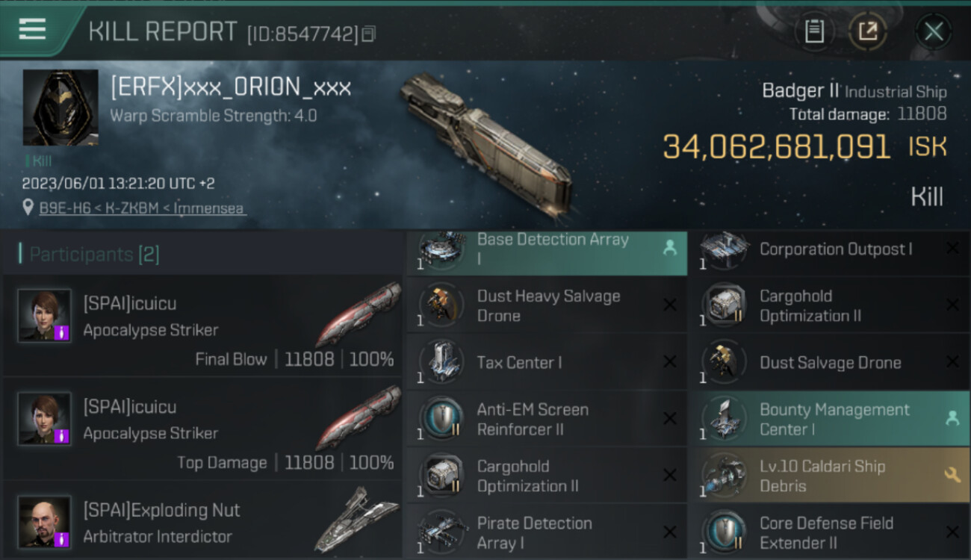Select the Tax Center I entry

tap(547, 362)
